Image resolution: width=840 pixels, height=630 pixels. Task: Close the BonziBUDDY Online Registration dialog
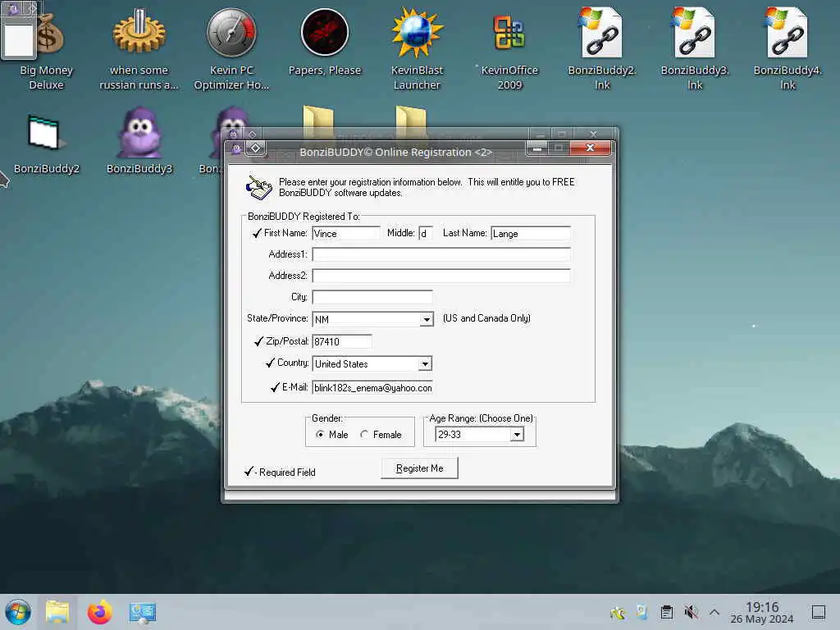[x=590, y=148]
